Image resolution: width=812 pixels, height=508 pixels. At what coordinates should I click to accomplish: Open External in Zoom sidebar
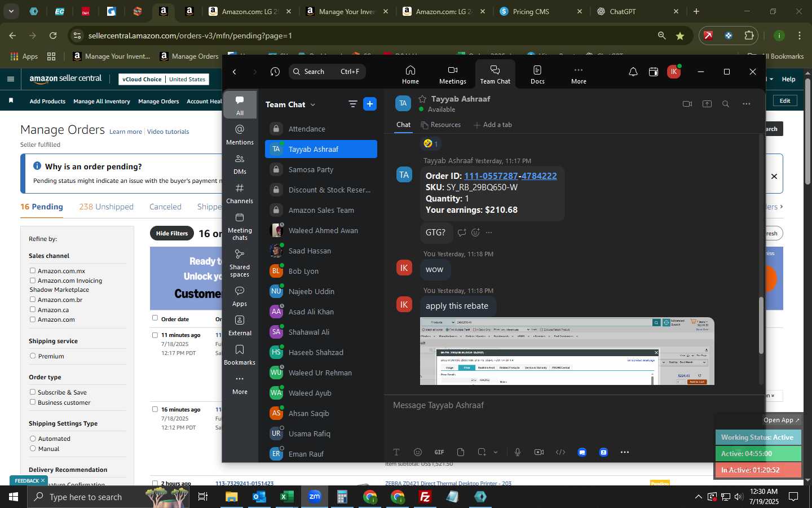(x=240, y=326)
